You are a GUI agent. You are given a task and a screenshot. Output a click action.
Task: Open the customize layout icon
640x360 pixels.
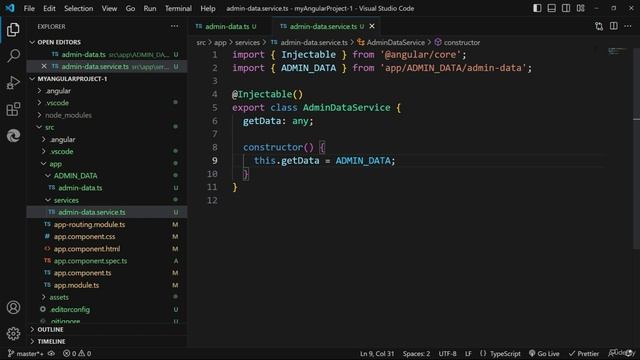(580, 8)
